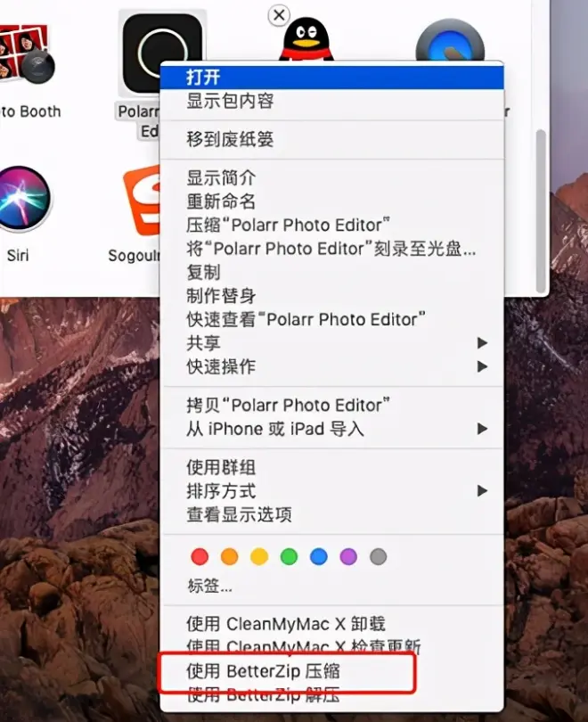Apply the yellow tag color

tap(259, 557)
